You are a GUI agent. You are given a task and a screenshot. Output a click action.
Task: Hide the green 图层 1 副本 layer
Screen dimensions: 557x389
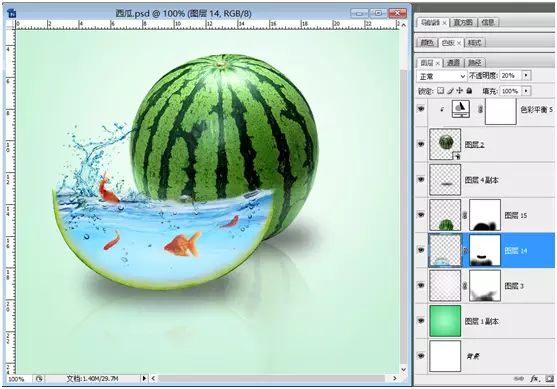pos(421,320)
